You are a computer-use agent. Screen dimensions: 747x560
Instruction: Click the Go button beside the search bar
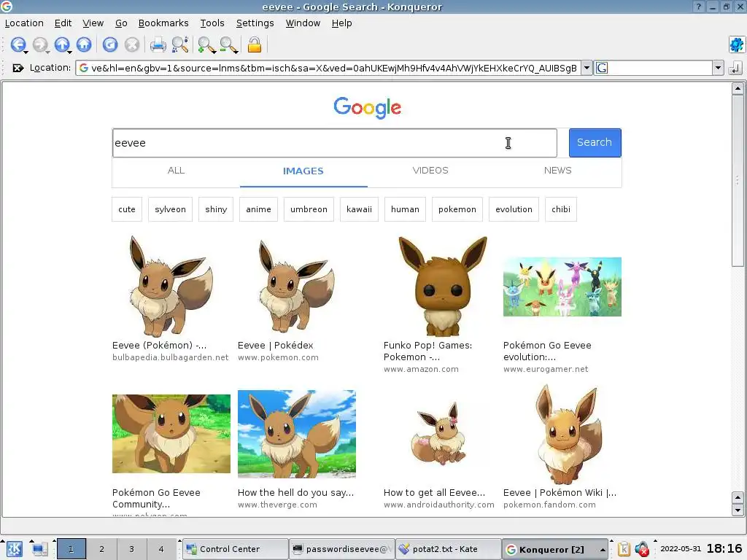click(735, 68)
